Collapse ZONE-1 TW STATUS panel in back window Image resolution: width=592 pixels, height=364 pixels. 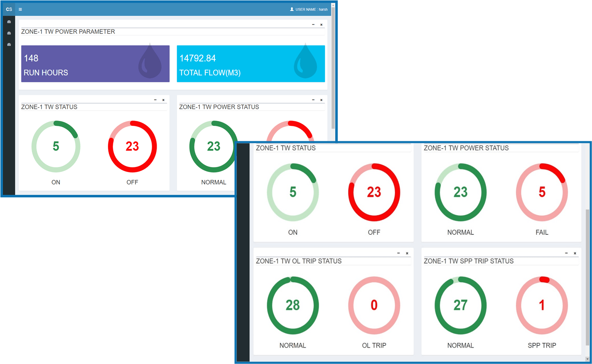155,100
